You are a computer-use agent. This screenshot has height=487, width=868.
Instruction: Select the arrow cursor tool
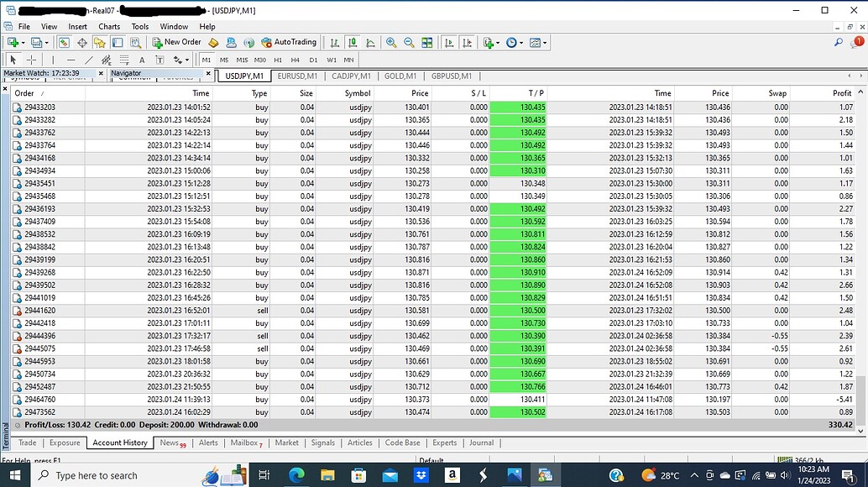coord(13,60)
